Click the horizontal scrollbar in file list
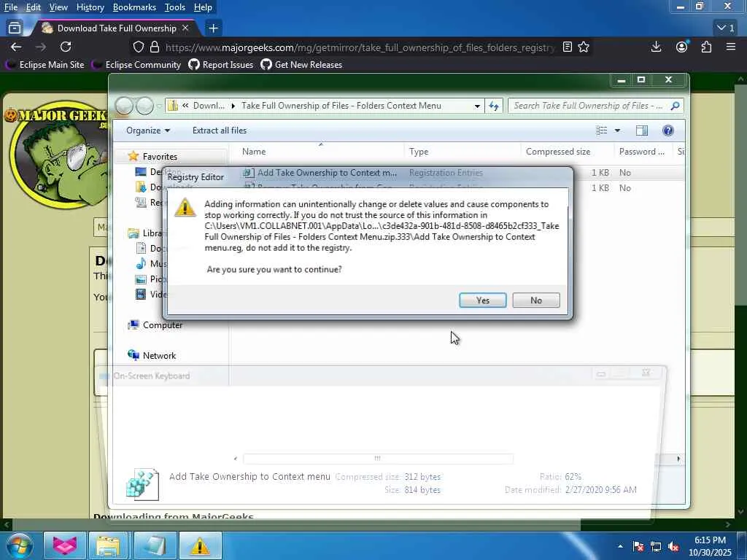The height and width of the screenshot is (560, 747). (x=378, y=459)
